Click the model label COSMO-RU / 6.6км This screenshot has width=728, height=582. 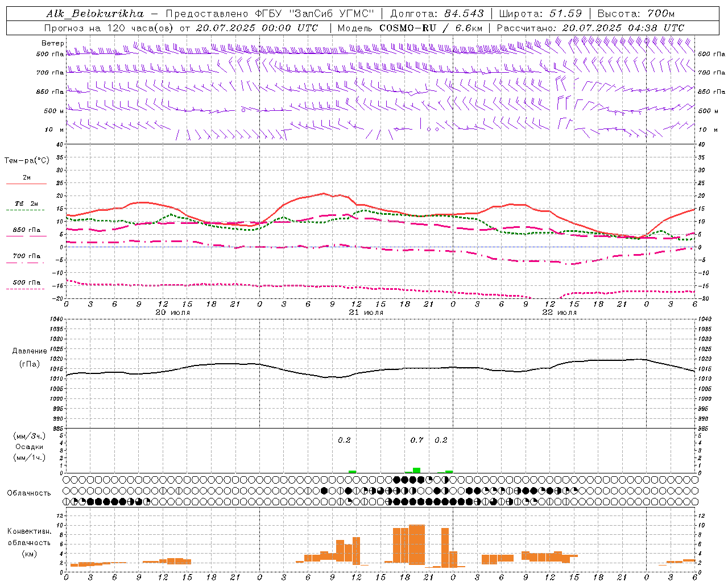431,28
